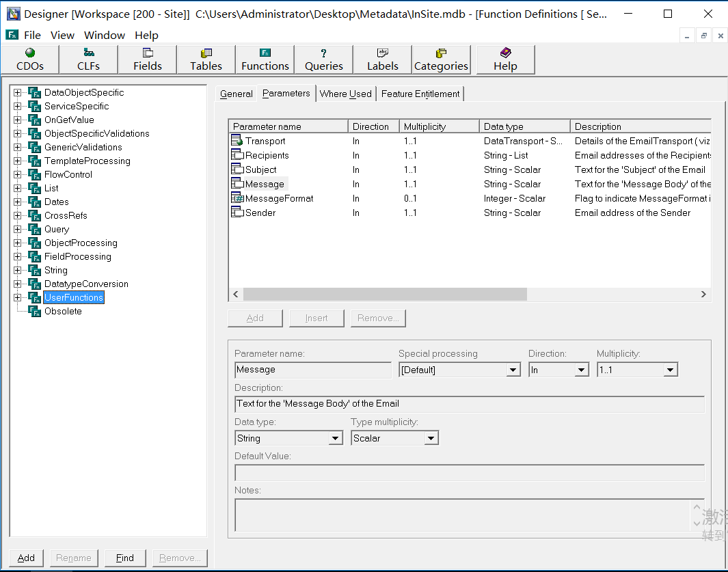The width and height of the screenshot is (728, 572).
Task: Open the Special processing dropdown
Action: [513, 370]
